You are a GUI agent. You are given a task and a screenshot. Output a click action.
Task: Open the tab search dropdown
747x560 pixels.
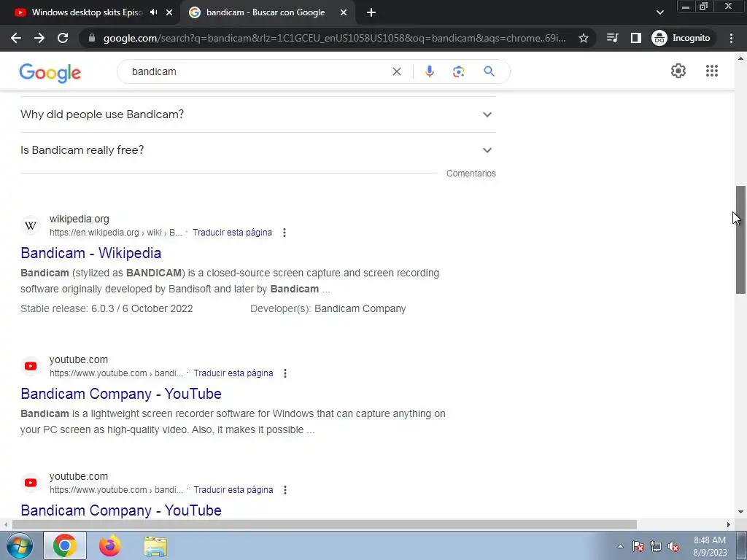(x=659, y=12)
